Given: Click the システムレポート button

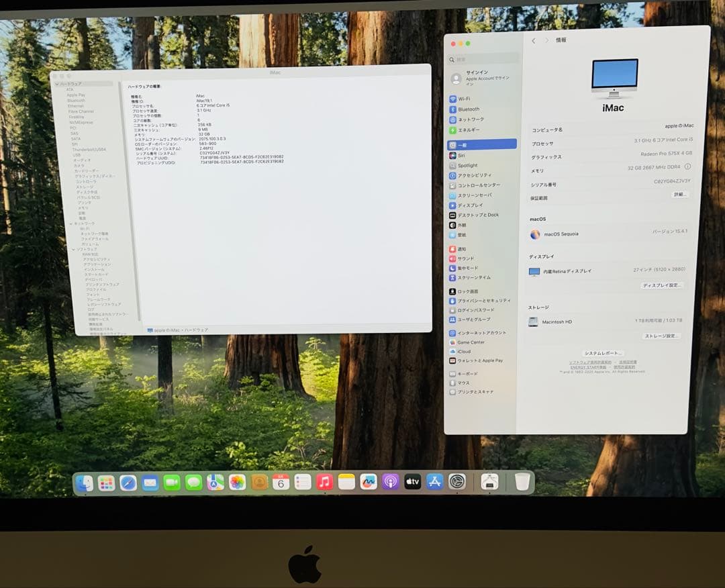Looking at the screenshot, I should pos(603,352).
